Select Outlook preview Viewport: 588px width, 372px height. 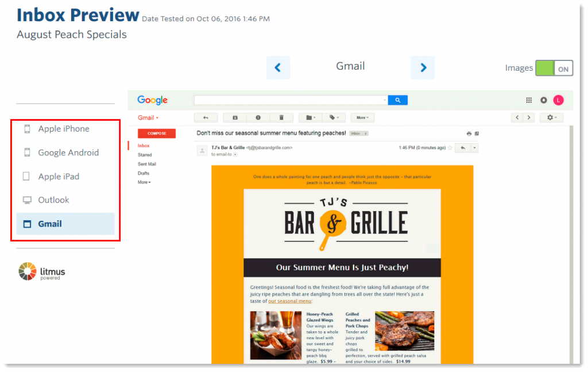[x=65, y=200]
